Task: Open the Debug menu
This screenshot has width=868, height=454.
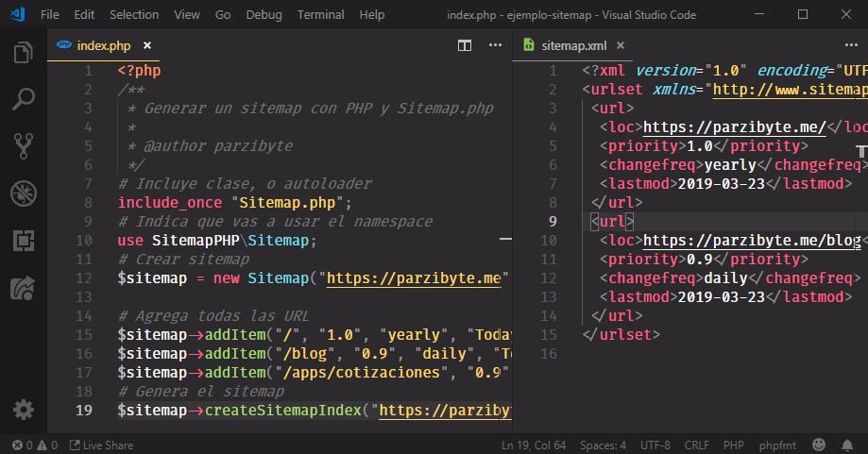Action: click(x=264, y=15)
